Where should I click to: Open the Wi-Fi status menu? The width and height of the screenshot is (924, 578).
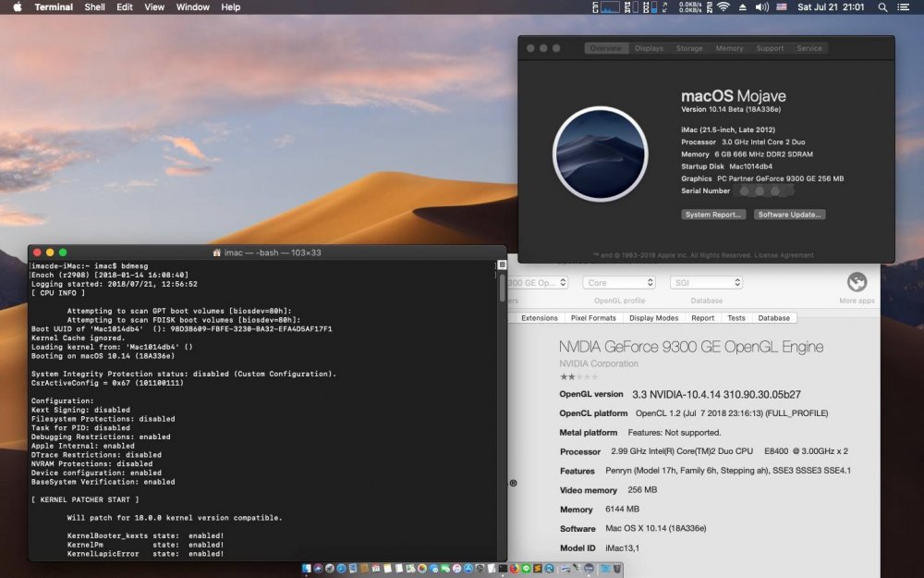coord(723,7)
